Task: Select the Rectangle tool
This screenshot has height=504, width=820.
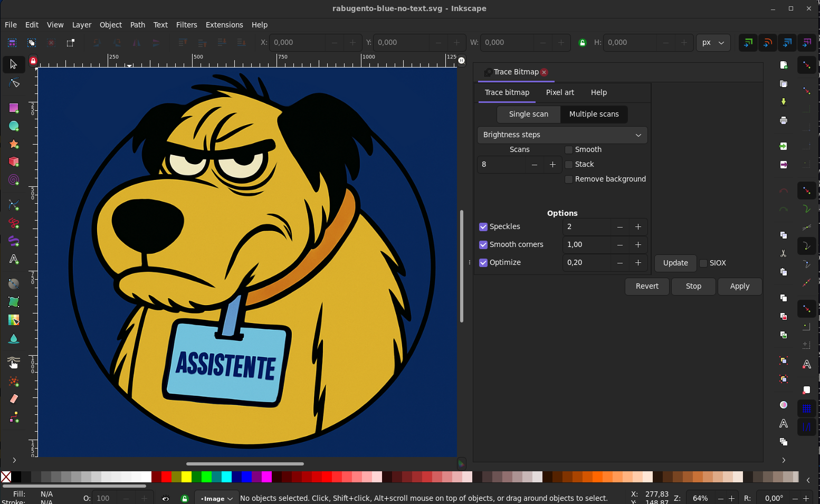Action: coord(14,108)
